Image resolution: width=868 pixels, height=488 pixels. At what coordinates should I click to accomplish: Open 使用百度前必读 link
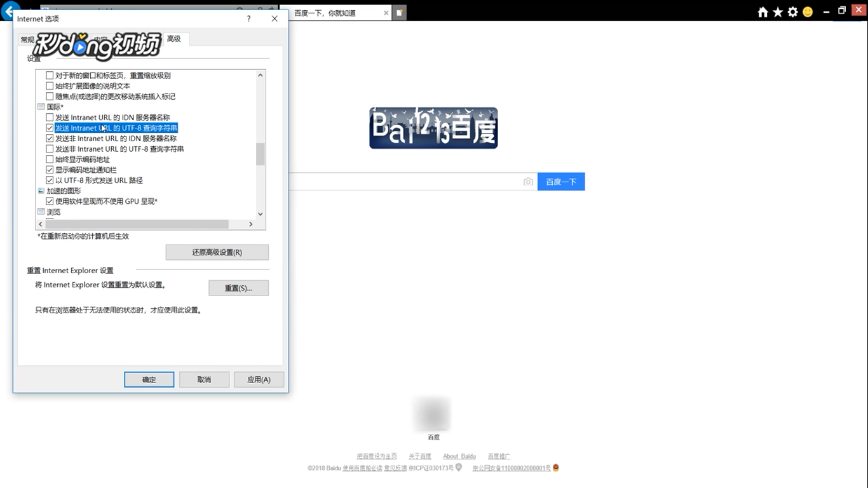pos(362,468)
